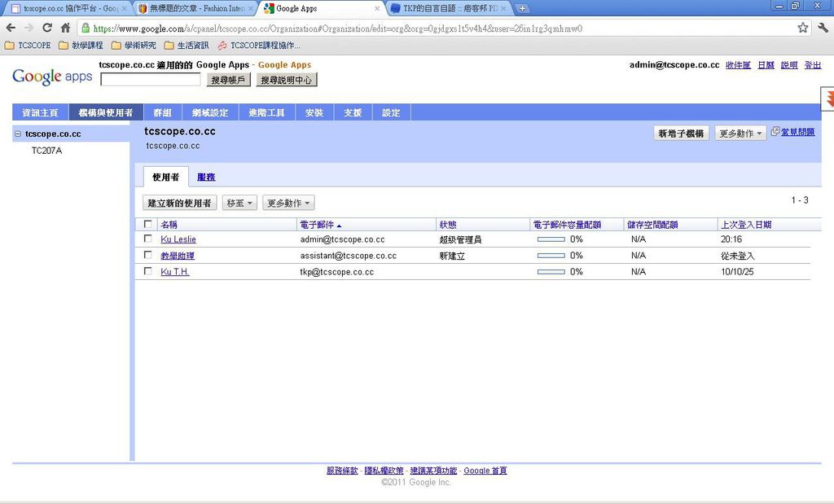The width and height of the screenshot is (834, 504).
Task: Click the browser forward arrow
Action: click(29, 28)
